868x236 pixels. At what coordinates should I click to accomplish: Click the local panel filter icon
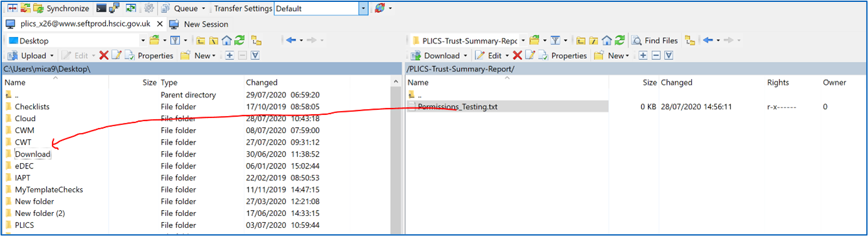click(175, 41)
